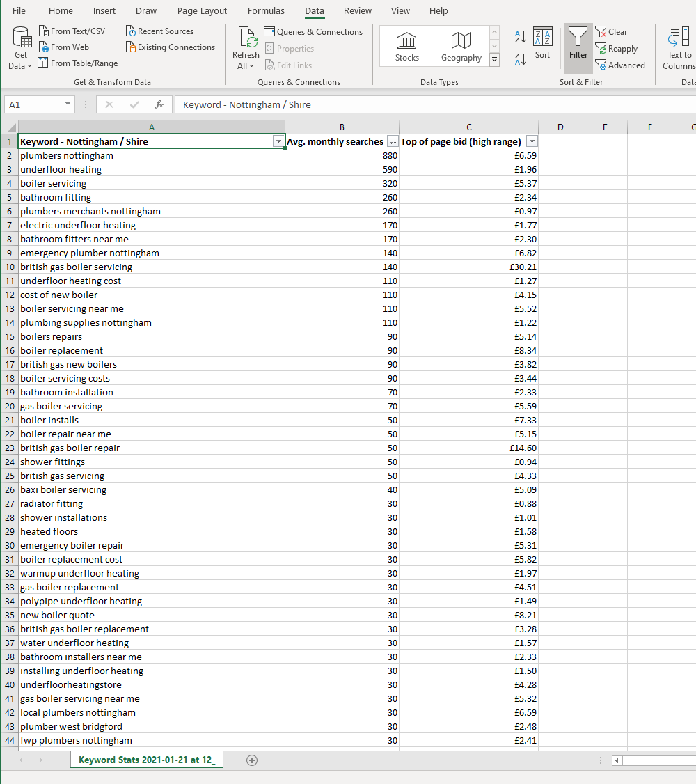Viewport: 696px width, 784px height.
Task: Select cell 'fwp plumbers nottingham'
Action: click(x=152, y=741)
